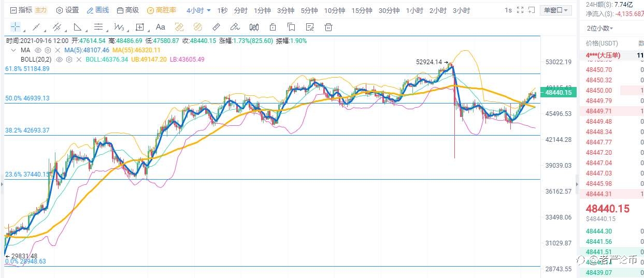This screenshot has height=278, width=644.
Task: Select the Elliott wave W3 tool
Action: 119,27
